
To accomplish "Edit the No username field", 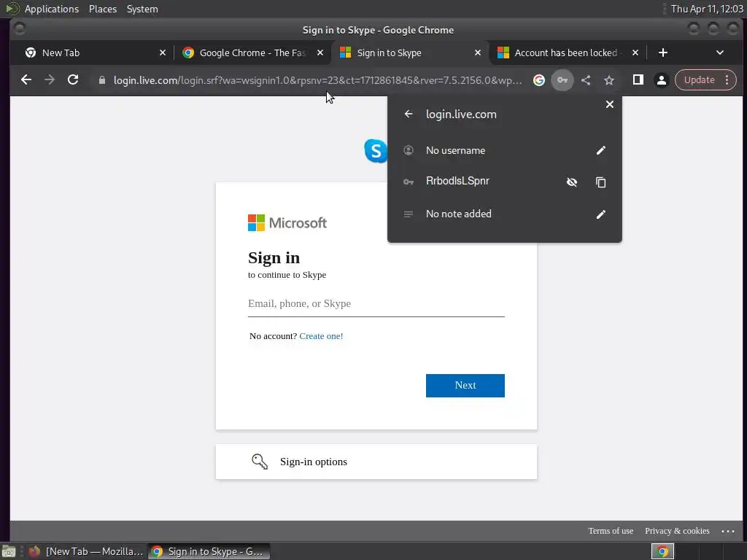I will point(601,150).
